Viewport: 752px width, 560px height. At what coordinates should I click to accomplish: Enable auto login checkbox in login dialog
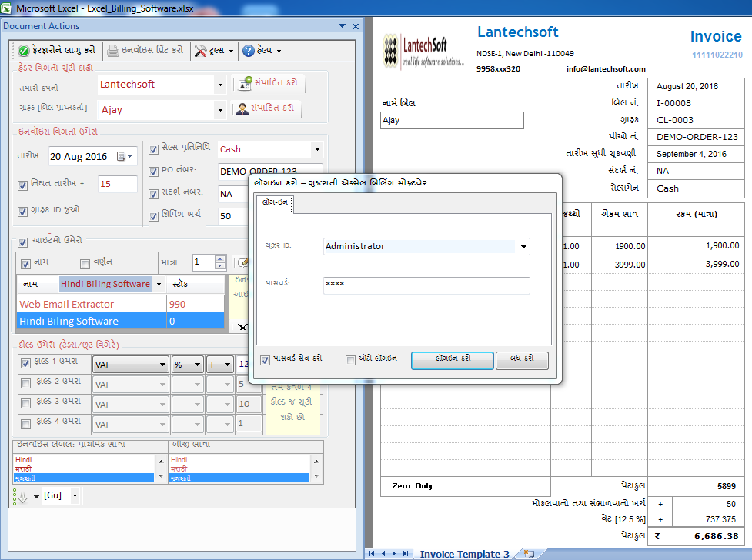[350, 360]
